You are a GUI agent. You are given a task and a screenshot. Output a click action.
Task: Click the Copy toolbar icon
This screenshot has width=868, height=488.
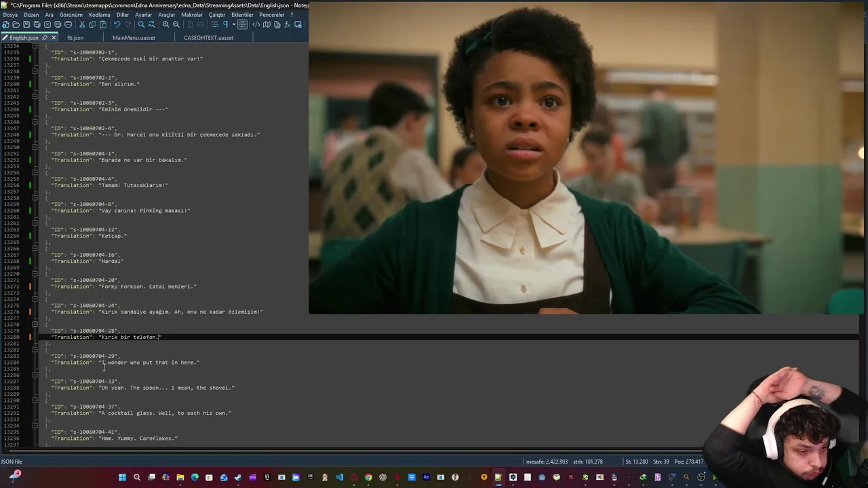pyautogui.click(x=92, y=24)
